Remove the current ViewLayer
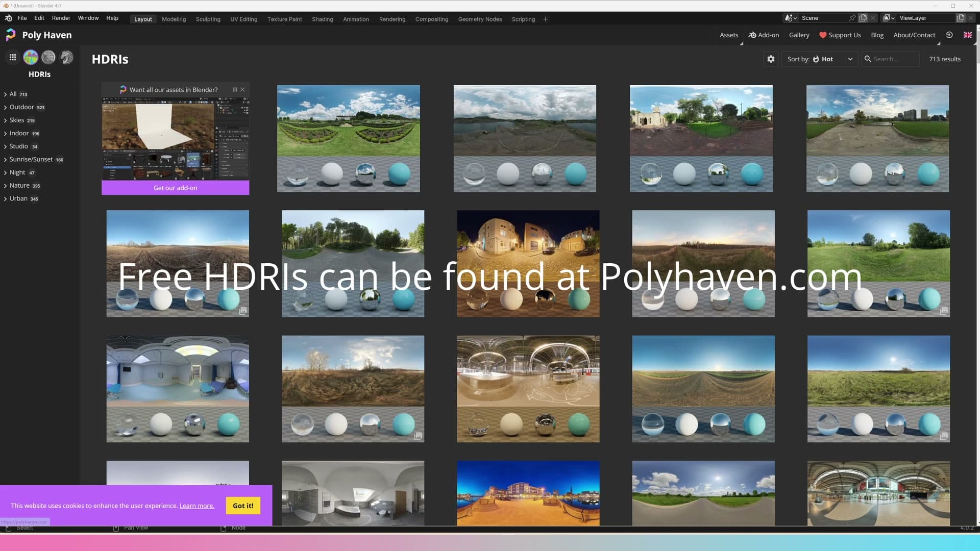 [x=971, y=18]
